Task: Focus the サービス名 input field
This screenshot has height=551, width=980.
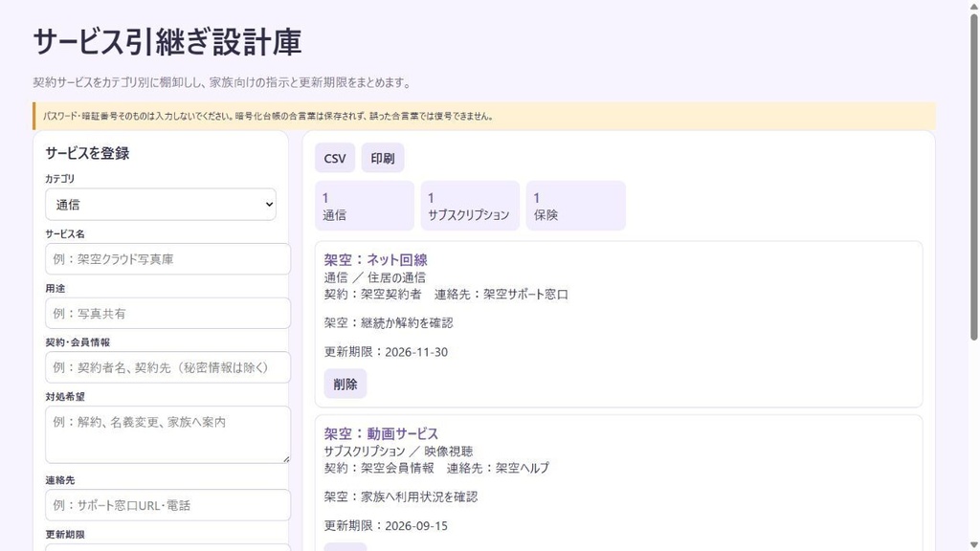Action: (167, 258)
